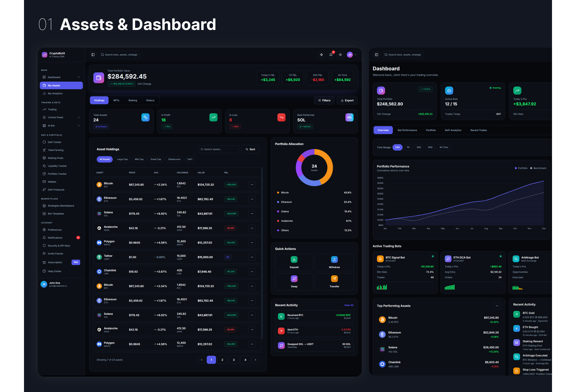Open the notifications bell icon

(x=331, y=55)
